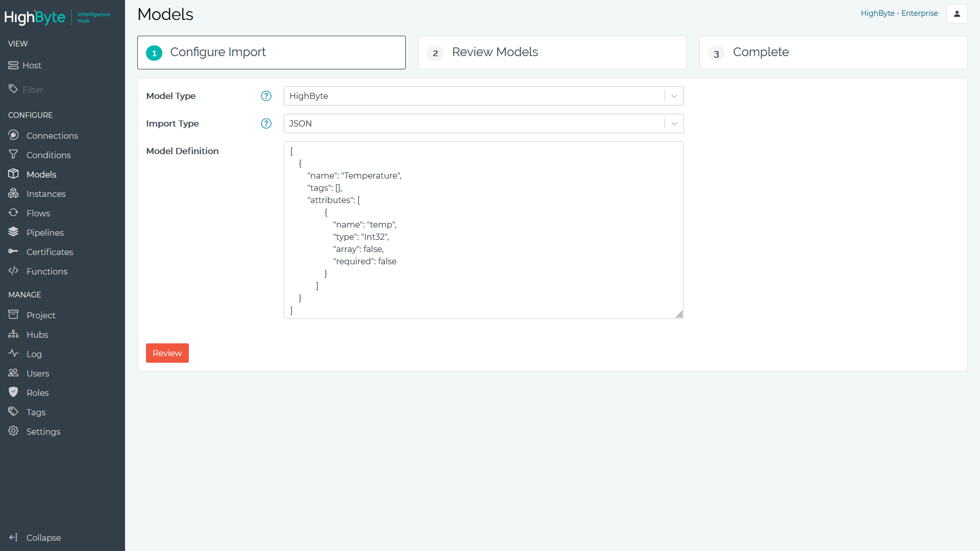
Task: Open Flows in the sidebar
Action: 38,213
